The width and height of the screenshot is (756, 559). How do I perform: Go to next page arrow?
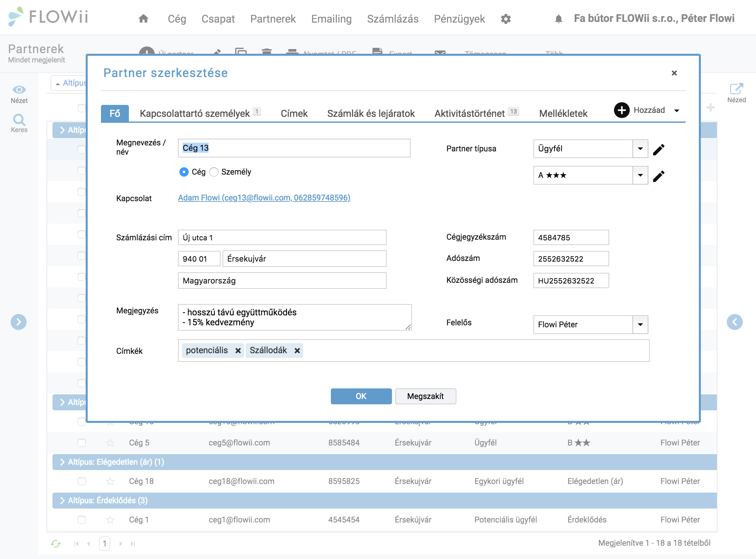[x=121, y=543]
